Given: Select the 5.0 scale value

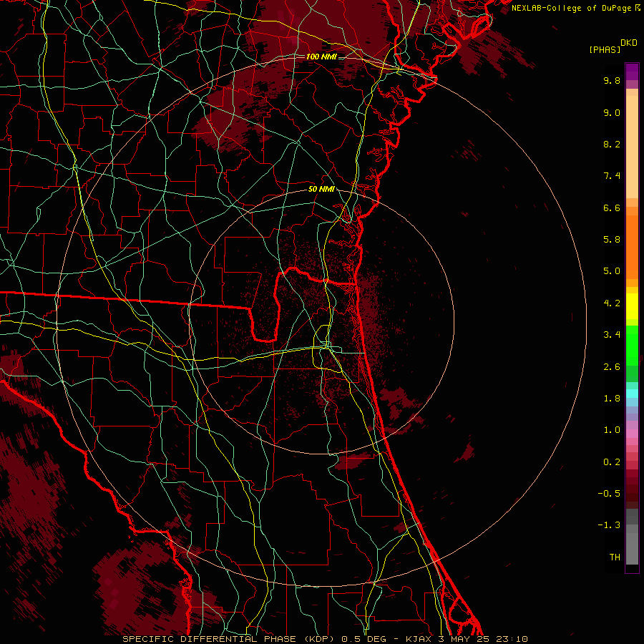Looking at the screenshot, I should click(x=612, y=271).
